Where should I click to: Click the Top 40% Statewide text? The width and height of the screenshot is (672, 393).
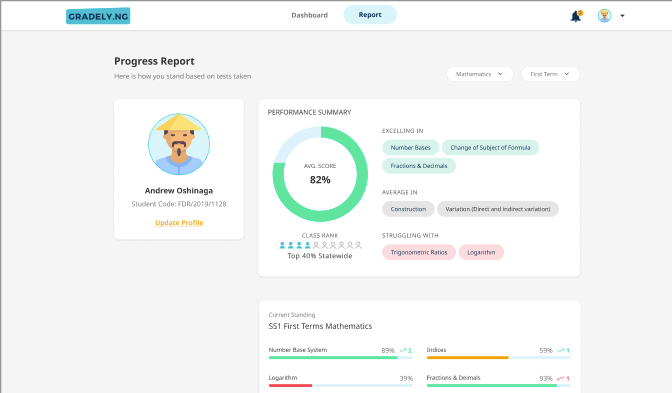[320, 256]
